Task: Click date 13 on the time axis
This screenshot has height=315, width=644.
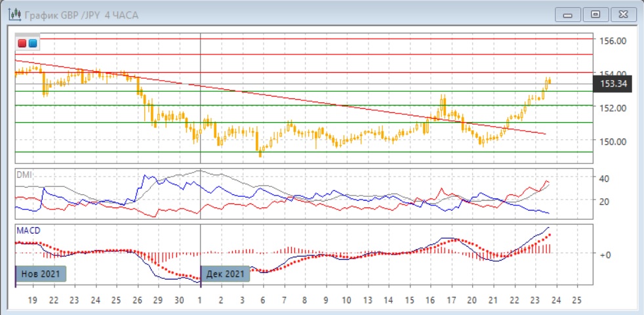Action: (367, 299)
